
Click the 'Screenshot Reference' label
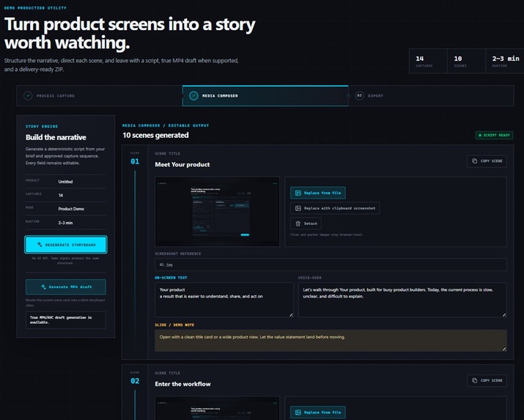[x=178, y=254]
